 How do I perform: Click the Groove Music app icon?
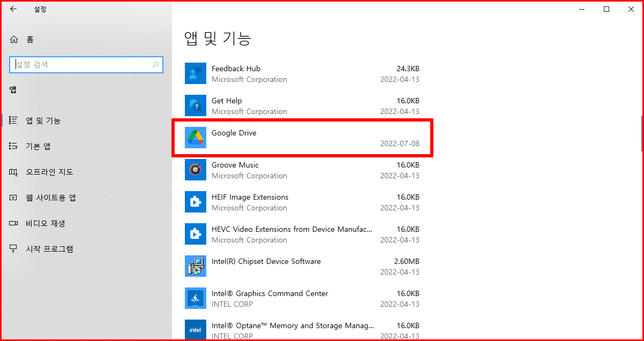[x=196, y=170]
